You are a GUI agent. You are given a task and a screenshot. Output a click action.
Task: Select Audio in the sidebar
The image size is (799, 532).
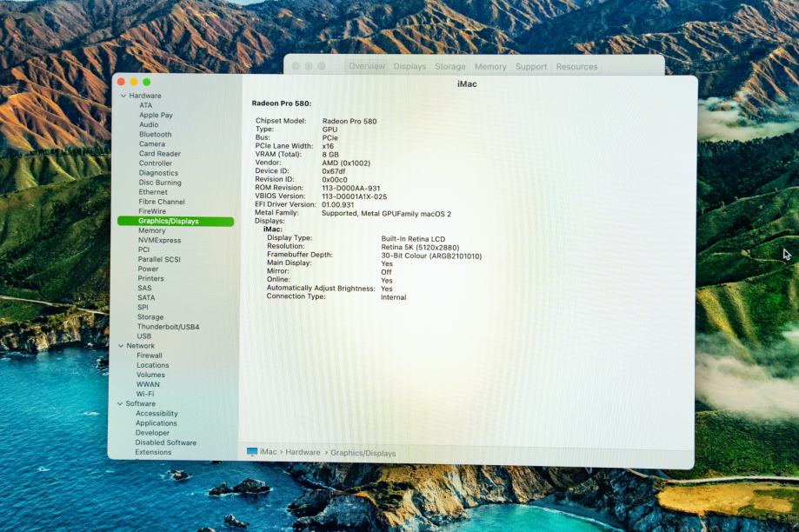pyautogui.click(x=149, y=125)
